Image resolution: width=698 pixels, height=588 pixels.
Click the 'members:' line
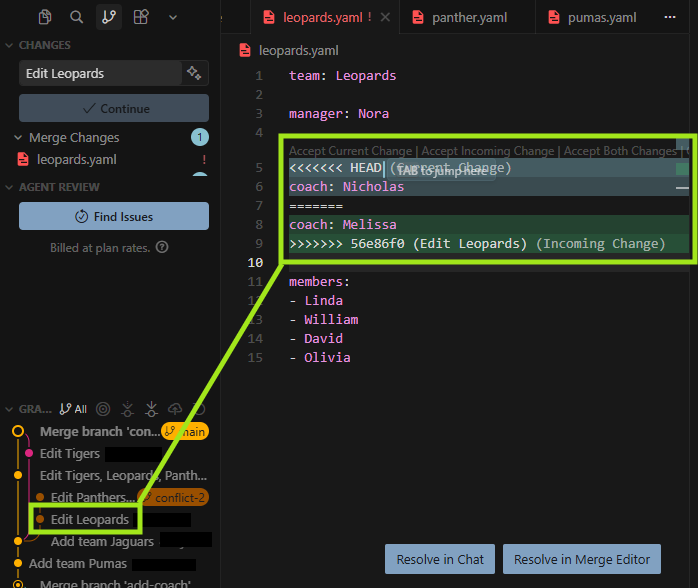pos(319,282)
